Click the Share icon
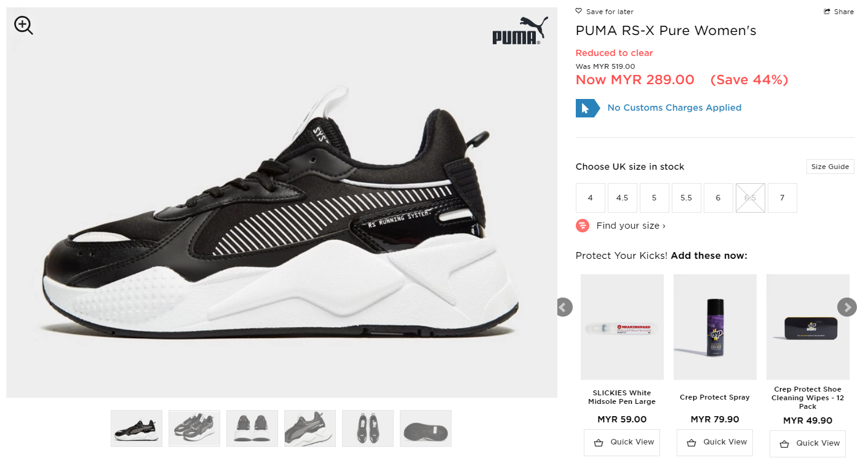Image resolution: width=868 pixels, height=466 pixels. tap(827, 12)
